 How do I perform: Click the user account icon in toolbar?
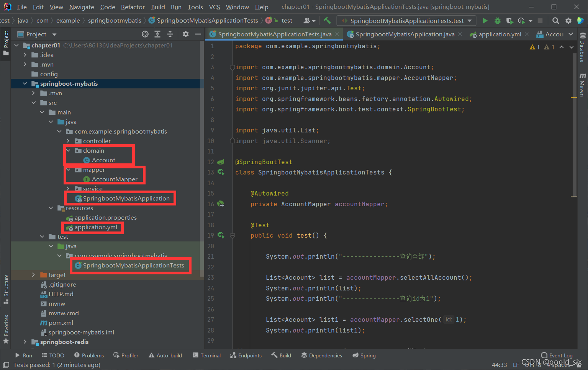pyautogui.click(x=309, y=21)
